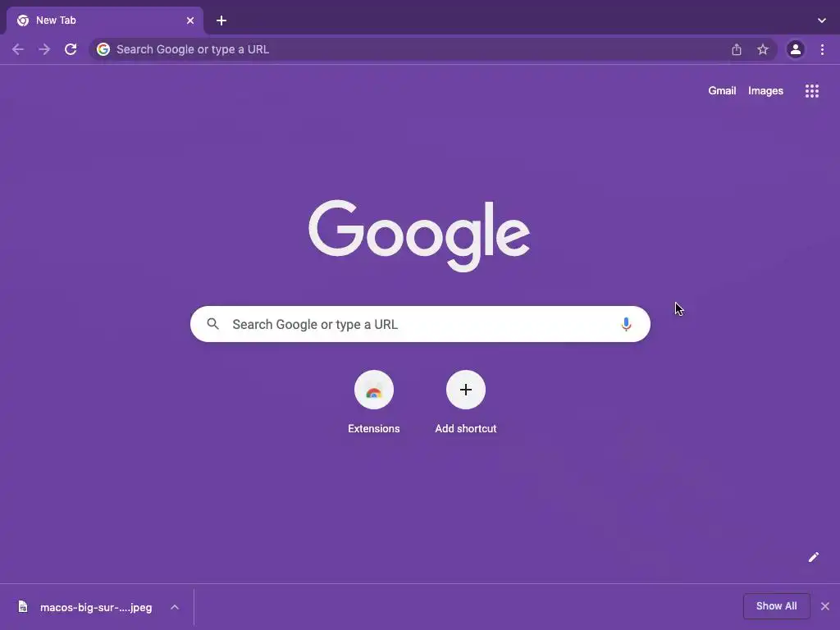
Task: Go back using the back arrow
Action: [18, 50]
